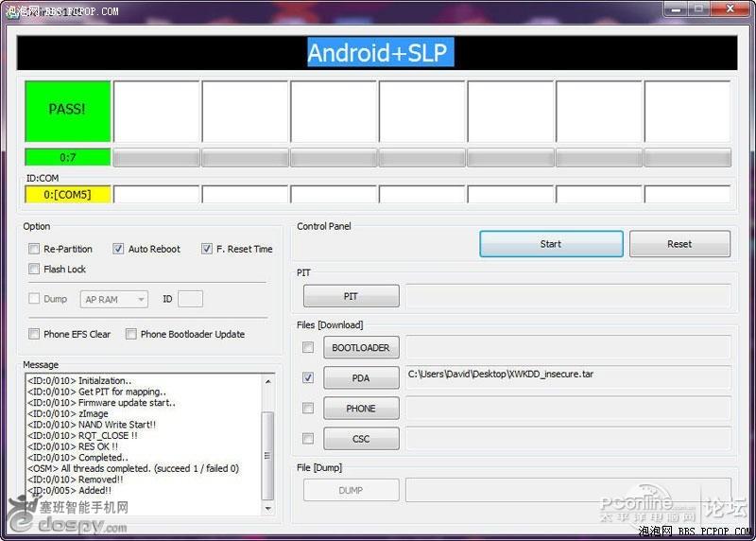Click the 'zImage' log line

point(68,413)
